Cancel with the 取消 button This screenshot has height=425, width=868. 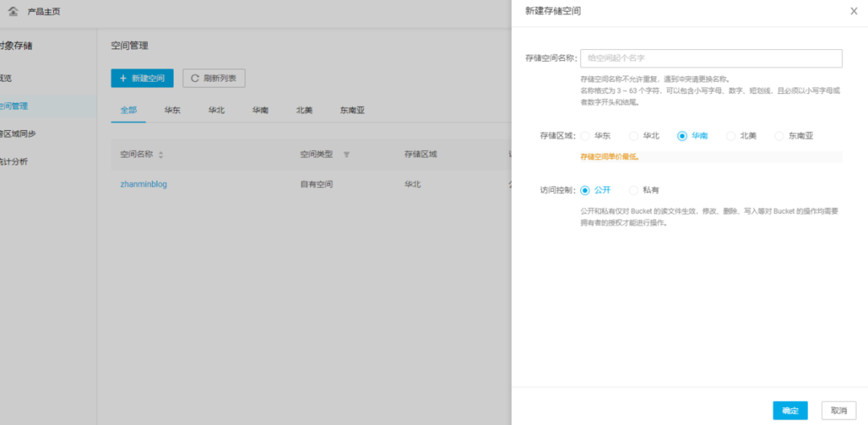tap(838, 411)
